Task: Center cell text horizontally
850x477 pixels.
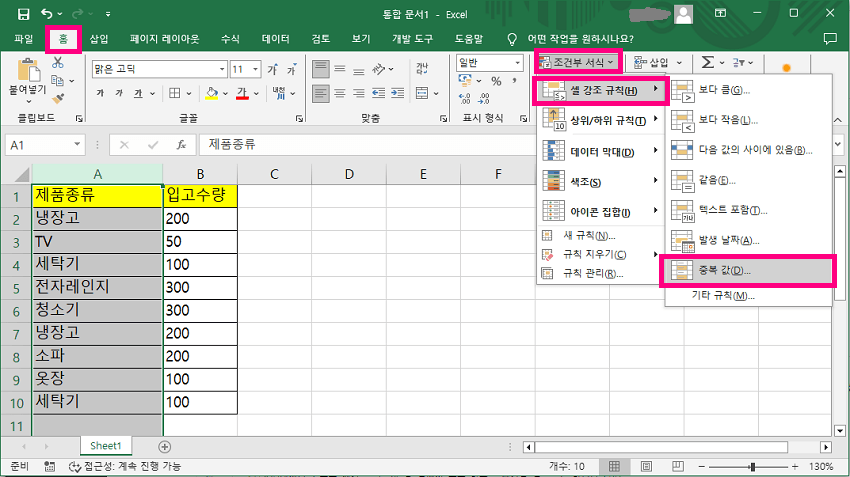Action: [340, 93]
